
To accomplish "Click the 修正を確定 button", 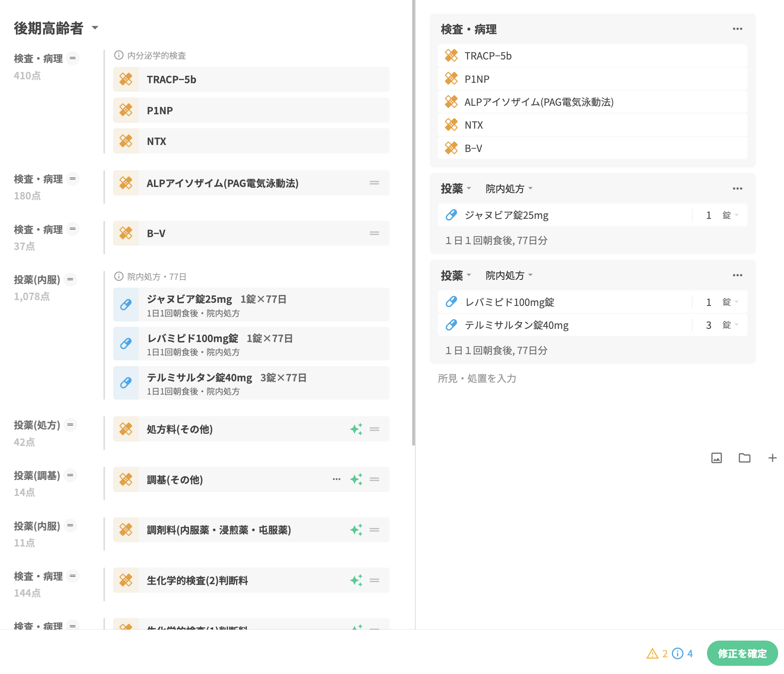I will point(742,653).
